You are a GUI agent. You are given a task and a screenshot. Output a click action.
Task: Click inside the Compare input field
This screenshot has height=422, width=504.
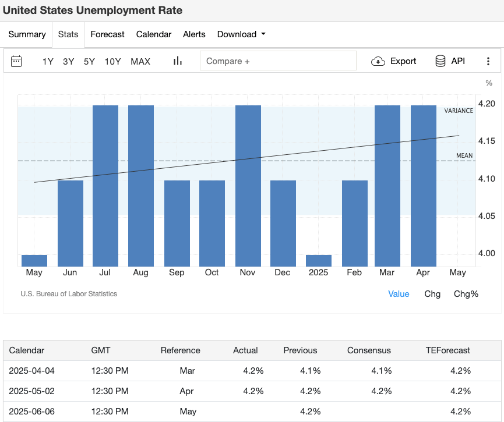pyautogui.click(x=278, y=61)
